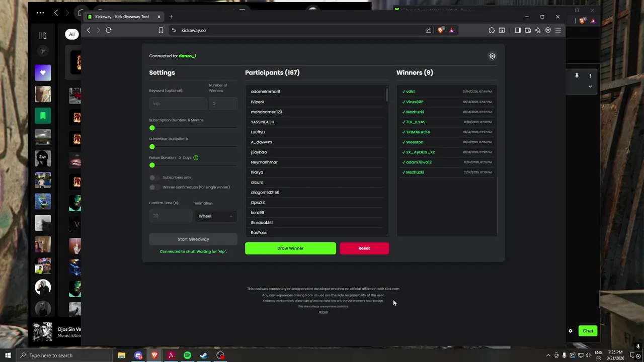
Task: Click the red Reset button
Action: (x=364, y=248)
